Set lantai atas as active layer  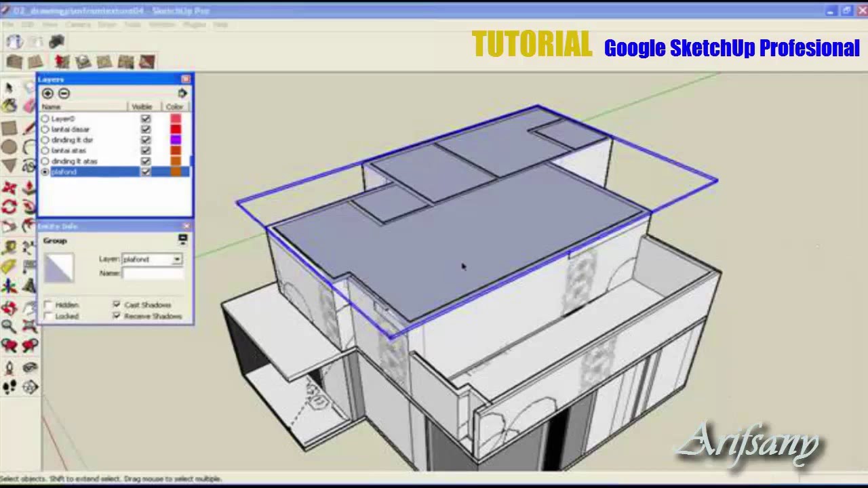[45, 150]
